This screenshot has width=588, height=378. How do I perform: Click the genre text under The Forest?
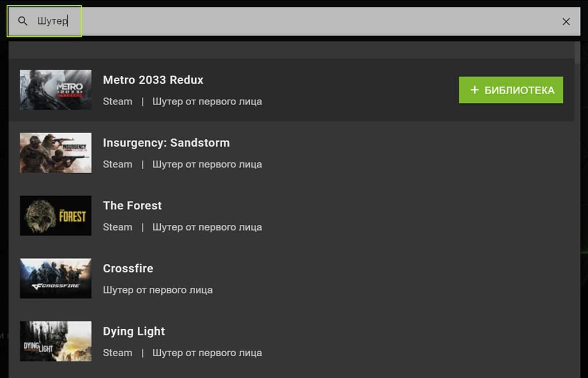[207, 227]
